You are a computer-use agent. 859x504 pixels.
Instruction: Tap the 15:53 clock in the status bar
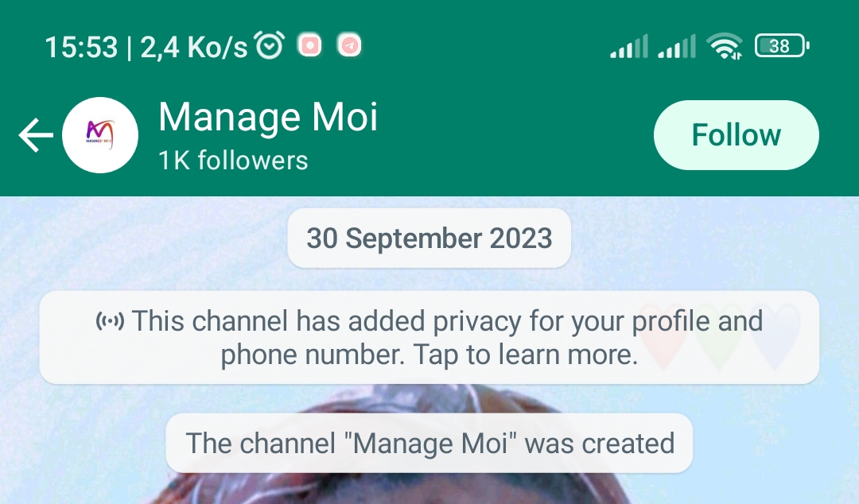[x=81, y=47]
